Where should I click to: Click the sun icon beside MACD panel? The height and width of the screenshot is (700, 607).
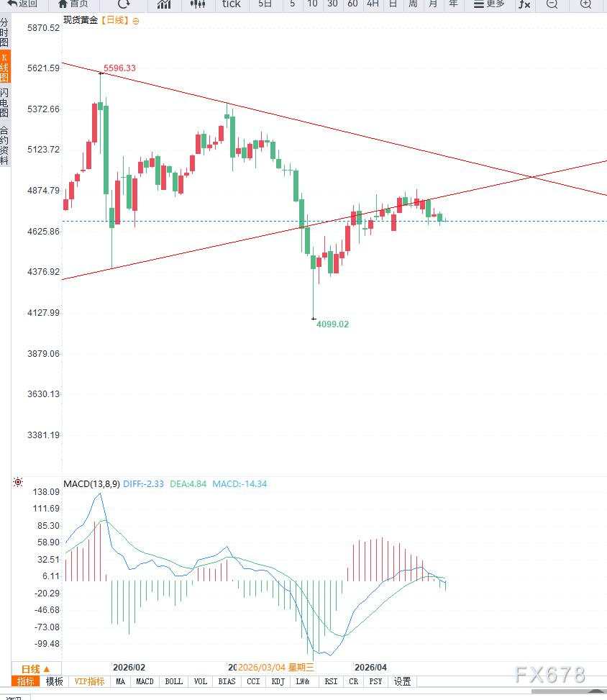(17, 483)
